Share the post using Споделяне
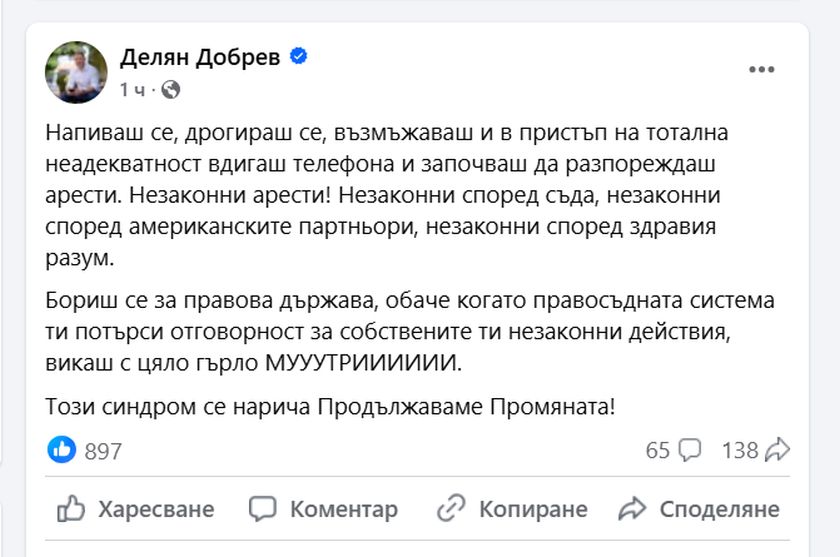 click(698, 509)
